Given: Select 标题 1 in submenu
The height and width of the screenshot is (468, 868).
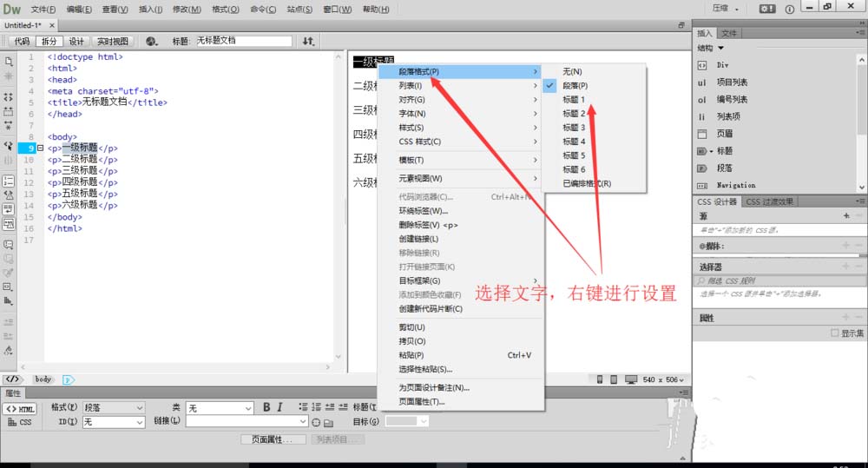Looking at the screenshot, I should 574,99.
